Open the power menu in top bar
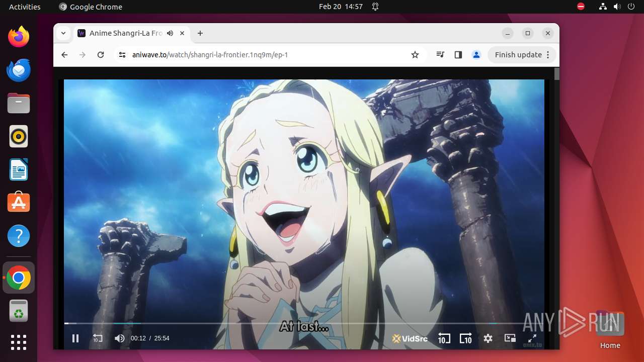The width and height of the screenshot is (644, 362). click(x=631, y=7)
